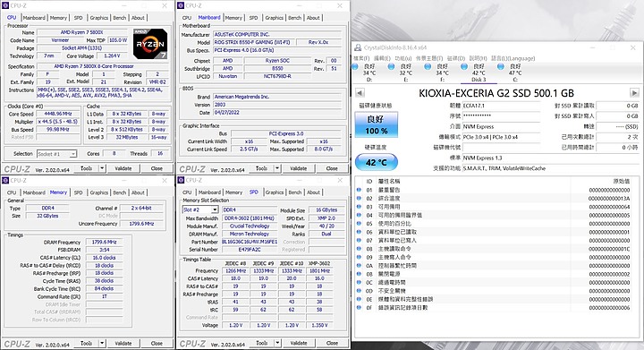Click the status circle on SMART row 0F
Image resolution: width=644 pixels, height=350 pixels.
click(x=359, y=307)
